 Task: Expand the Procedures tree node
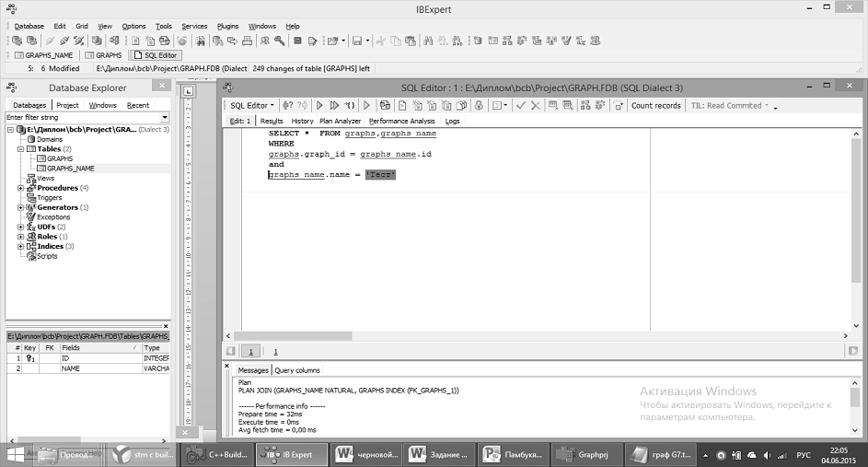(x=20, y=188)
